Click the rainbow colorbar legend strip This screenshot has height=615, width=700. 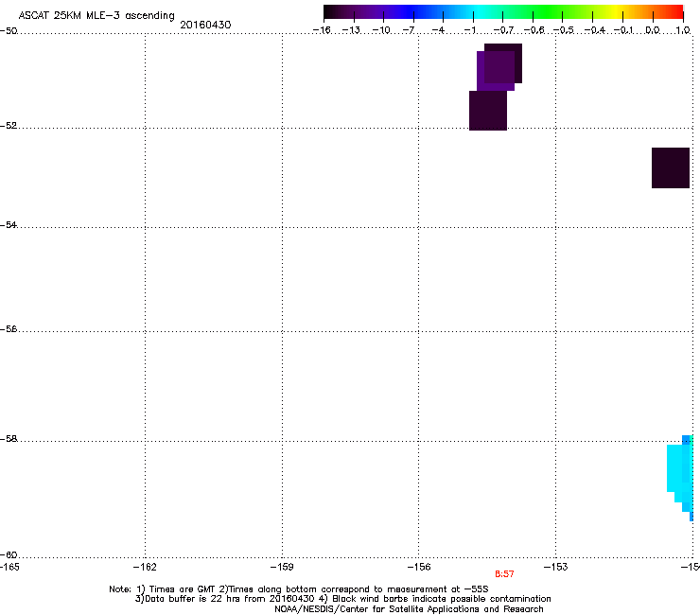[503, 12]
